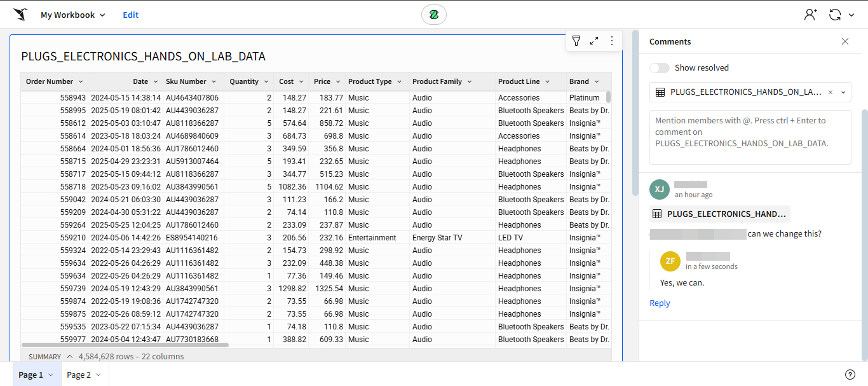Click the table icon in element selector
868x386 pixels.
660,92
